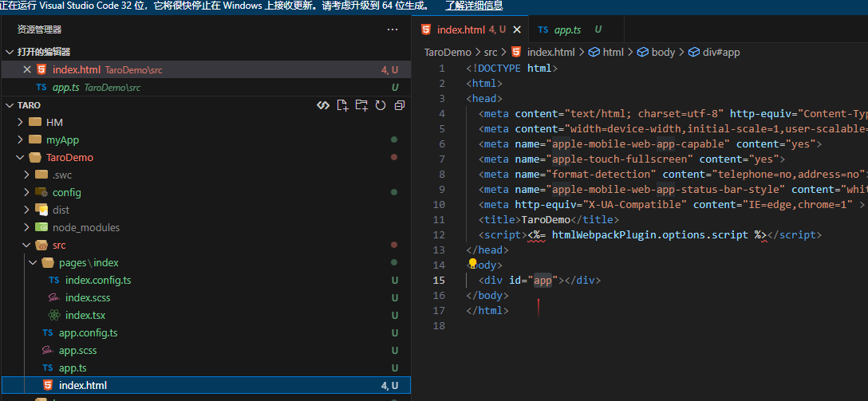Click the body symbol cube icon in breadcrumb
Image resolution: width=868 pixels, height=401 pixels.
coord(643,53)
